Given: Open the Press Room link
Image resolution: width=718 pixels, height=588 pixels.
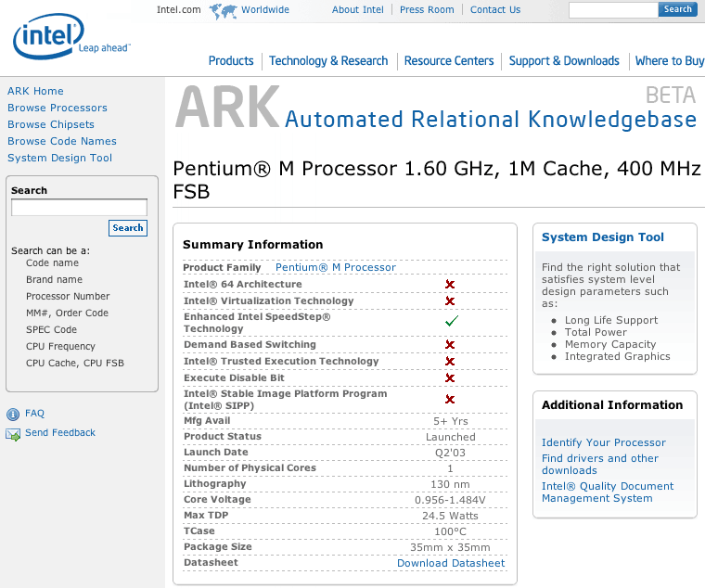Looking at the screenshot, I should pos(427,9).
